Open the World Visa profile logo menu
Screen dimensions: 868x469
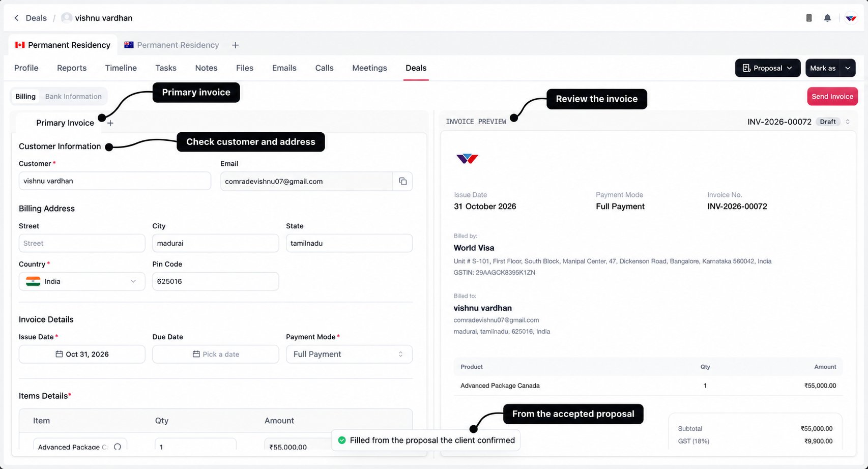pos(851,18)
